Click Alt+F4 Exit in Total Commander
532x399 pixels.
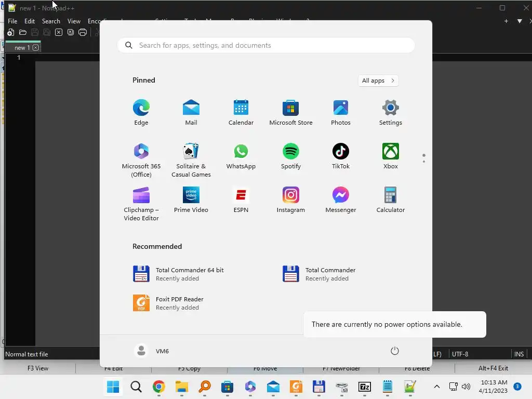[493, 368]
